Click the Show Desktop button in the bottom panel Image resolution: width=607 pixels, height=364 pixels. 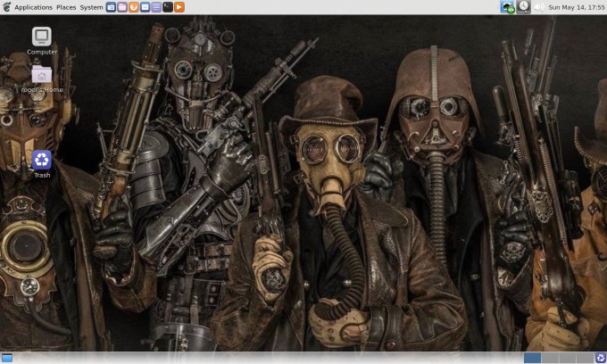7,358
